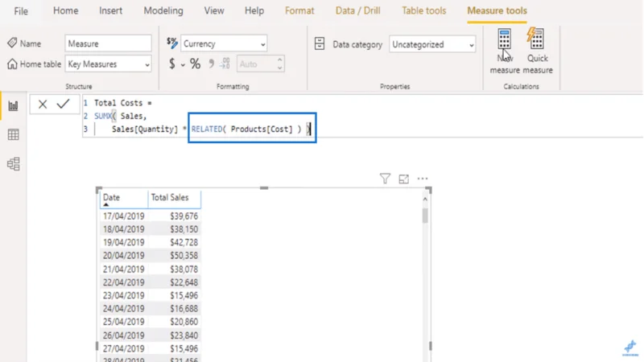
Task: Open the Format ribbon tab
Action: 299,10
